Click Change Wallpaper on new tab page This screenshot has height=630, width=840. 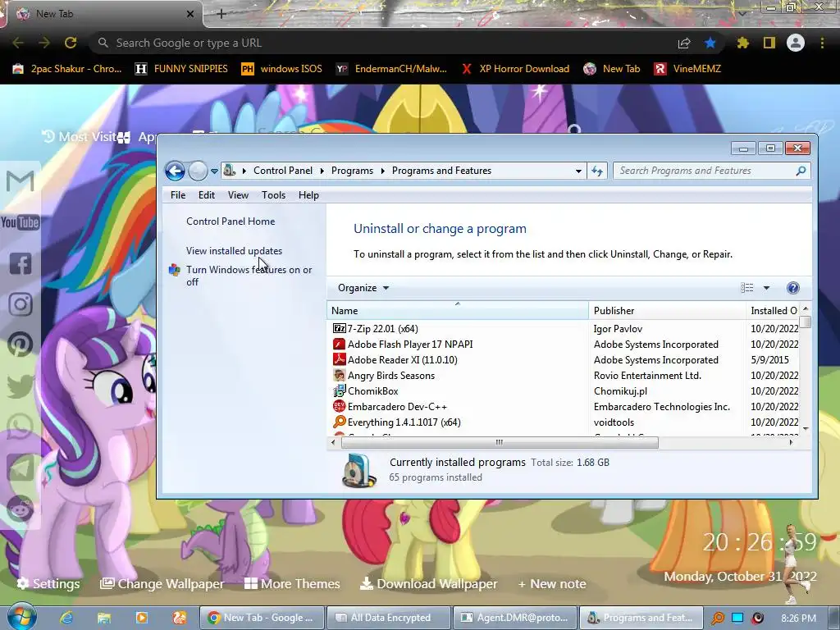click(162, 583)
